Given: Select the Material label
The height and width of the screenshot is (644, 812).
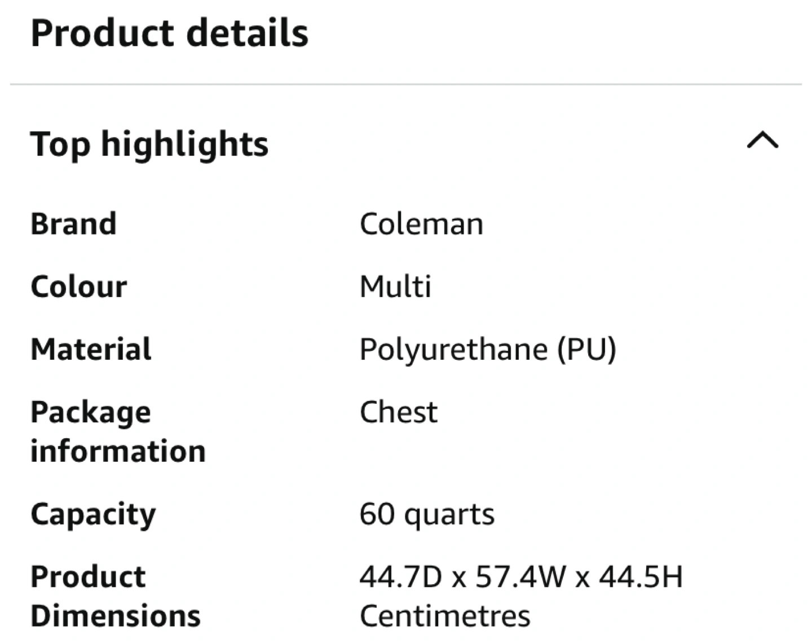Looking at the screenshot, I should tap(91, 349).
